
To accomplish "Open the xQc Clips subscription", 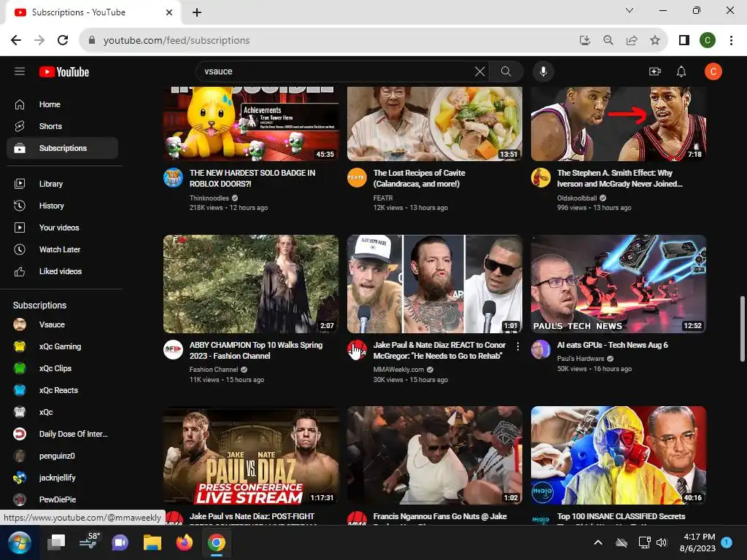I will (63, 368).
